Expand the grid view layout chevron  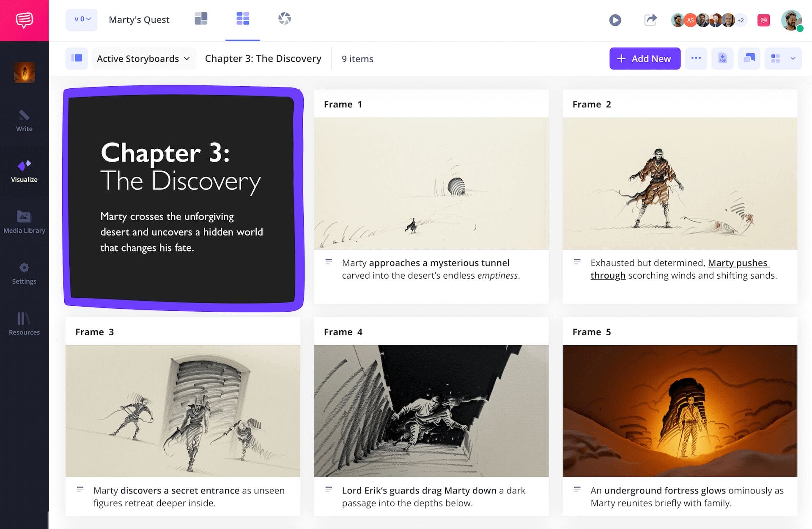[x=794, y=58]
